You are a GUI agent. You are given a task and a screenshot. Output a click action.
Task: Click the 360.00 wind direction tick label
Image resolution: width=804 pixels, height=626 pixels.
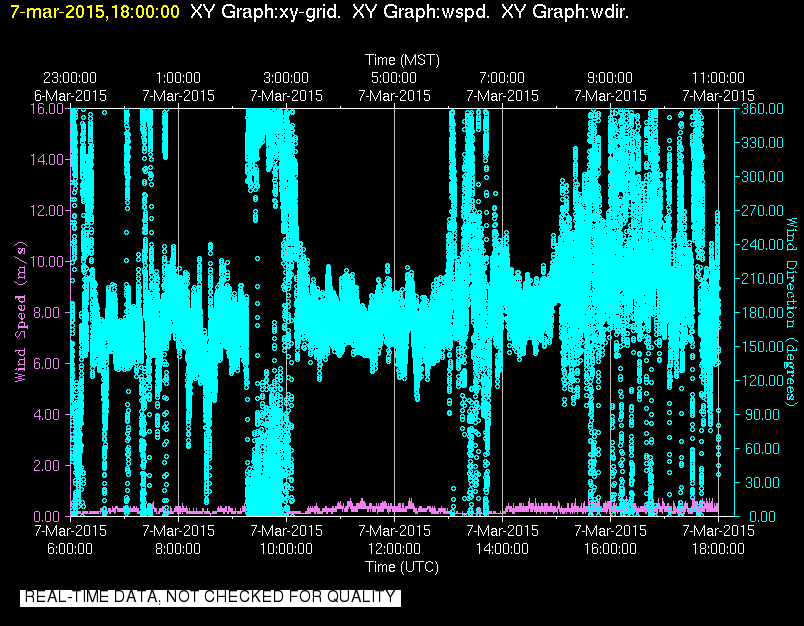762,109
